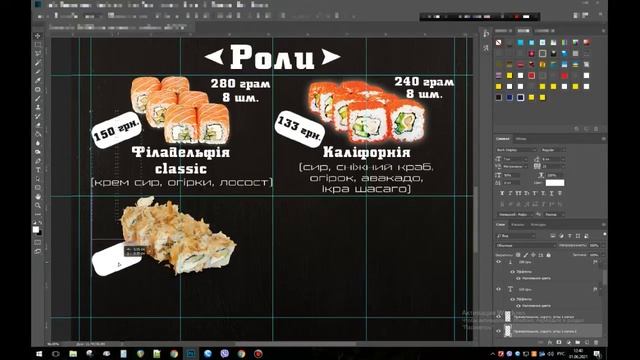Open Viber from the taskbar
This screenshot has height=360, width=640.
pos(224,353)
